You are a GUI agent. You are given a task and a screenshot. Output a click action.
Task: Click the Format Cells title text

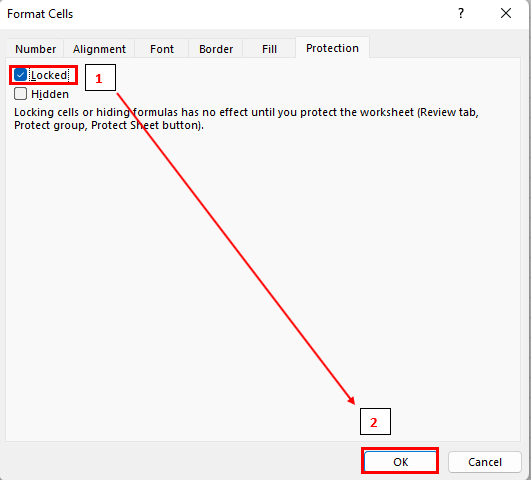pyautogui.click(x=40, y=14)
